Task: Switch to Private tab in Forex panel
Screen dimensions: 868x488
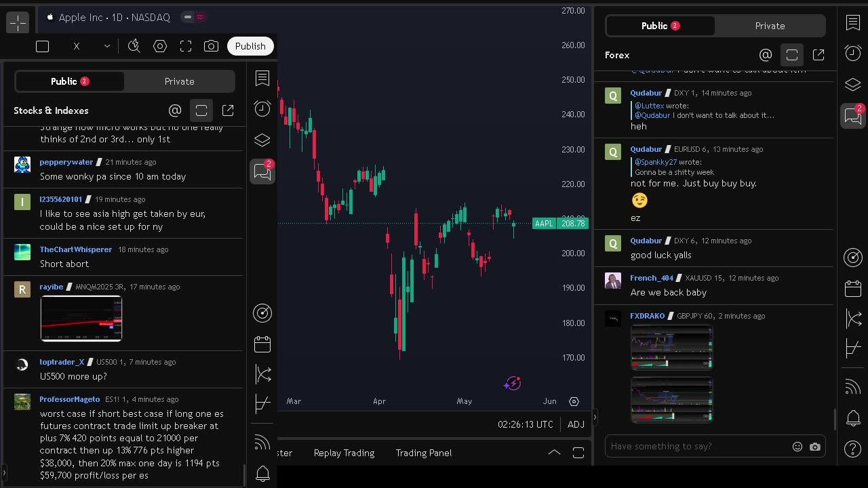Action: [x=770, y=26]
